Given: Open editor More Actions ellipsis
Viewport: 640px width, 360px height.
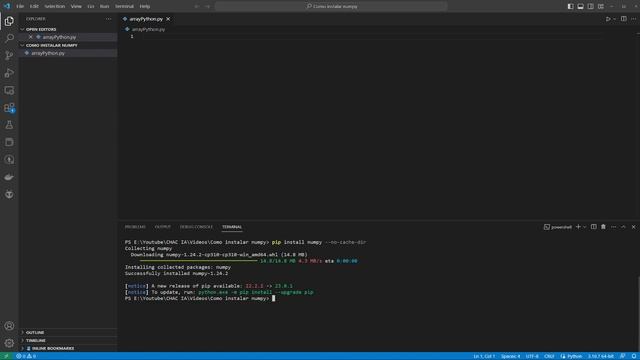Looking at the screenshot, I should [x=633, y=19].
